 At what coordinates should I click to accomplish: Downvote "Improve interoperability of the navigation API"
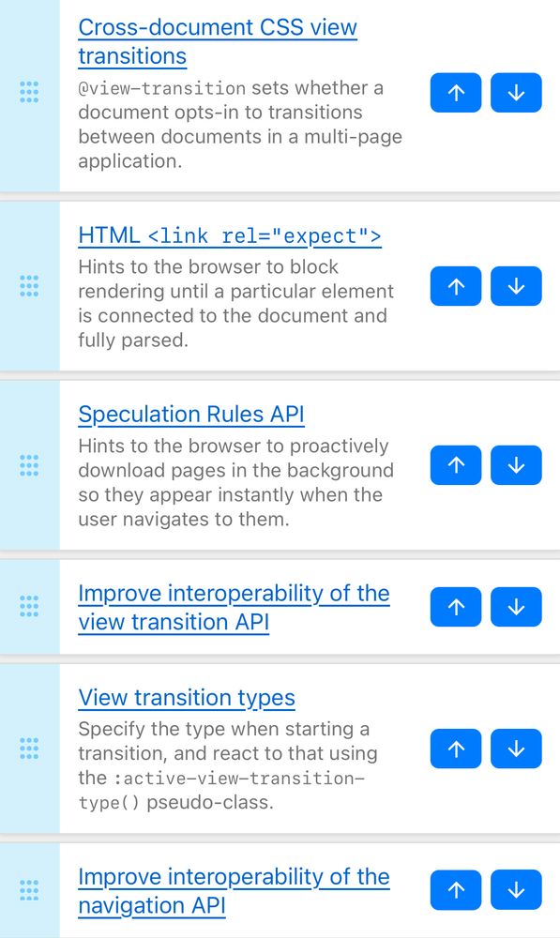(516, 890)
